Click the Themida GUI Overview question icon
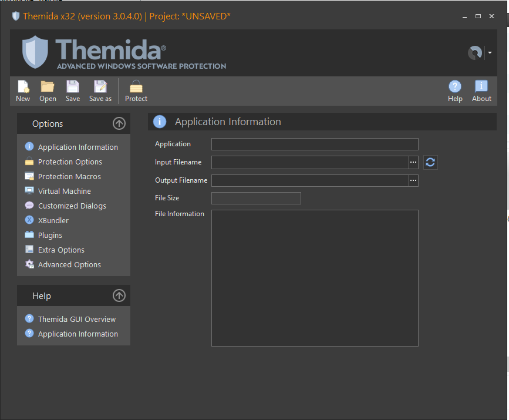The image size is (509, 420). (29, 318)
